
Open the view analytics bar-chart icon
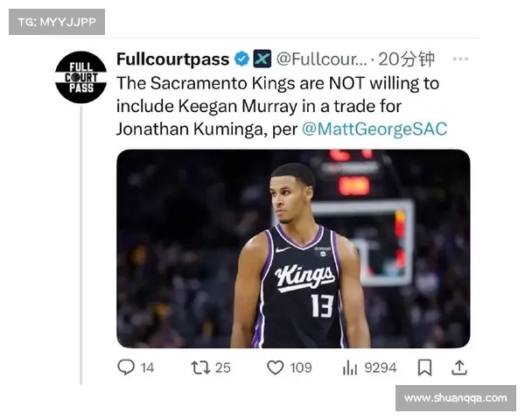pyautogui.click(x=350, y=367)
